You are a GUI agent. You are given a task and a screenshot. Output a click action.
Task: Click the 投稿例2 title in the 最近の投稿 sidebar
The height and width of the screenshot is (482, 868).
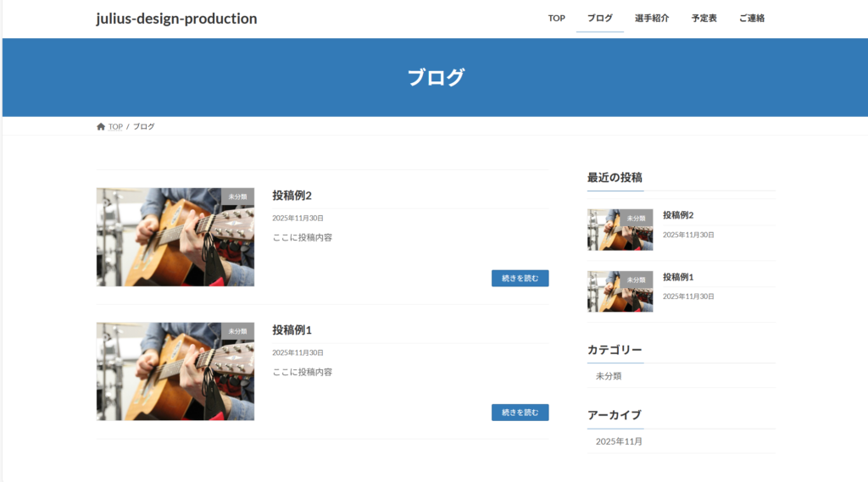678,215
